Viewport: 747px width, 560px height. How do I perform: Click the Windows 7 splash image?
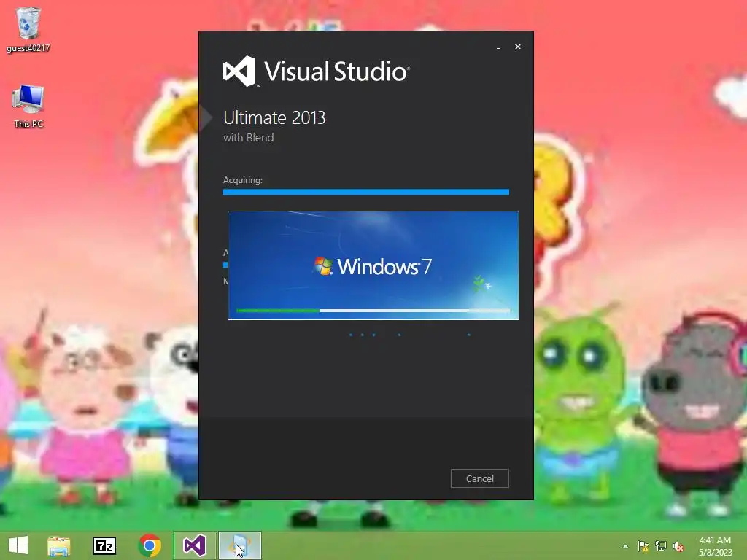coord(373,265)
